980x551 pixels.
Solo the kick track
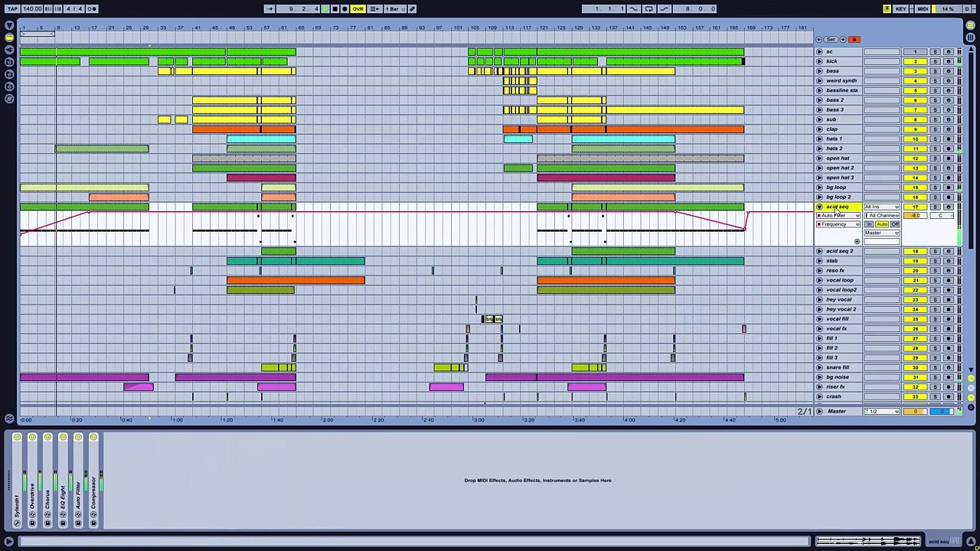pos(936,61)
